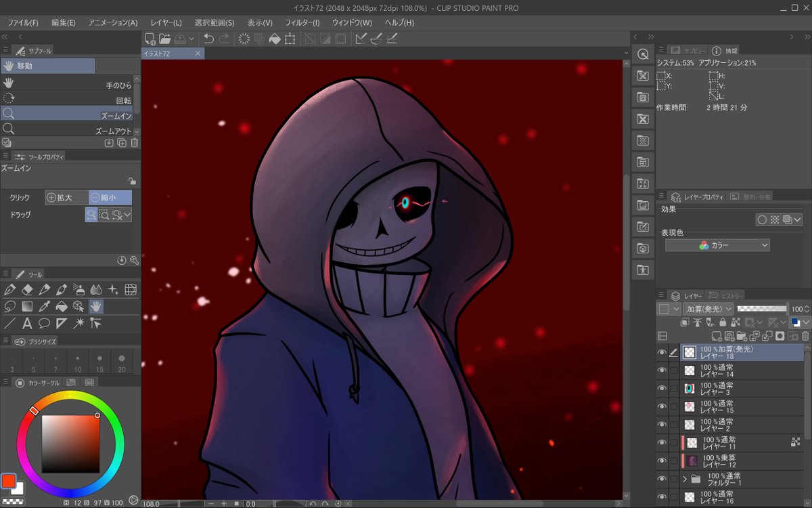Expand フォルダー 1 in the layer list

684,479
